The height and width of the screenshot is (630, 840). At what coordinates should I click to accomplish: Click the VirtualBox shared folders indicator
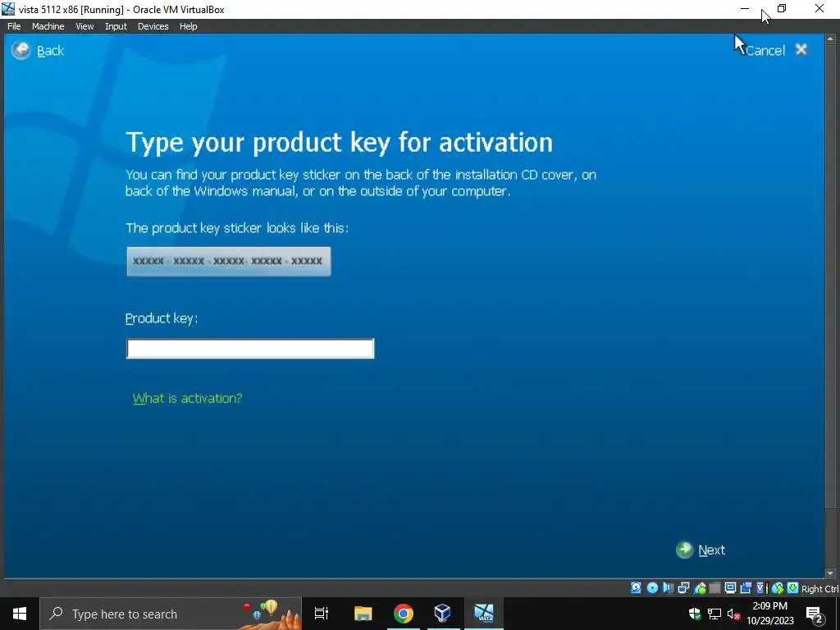point(714,588)
